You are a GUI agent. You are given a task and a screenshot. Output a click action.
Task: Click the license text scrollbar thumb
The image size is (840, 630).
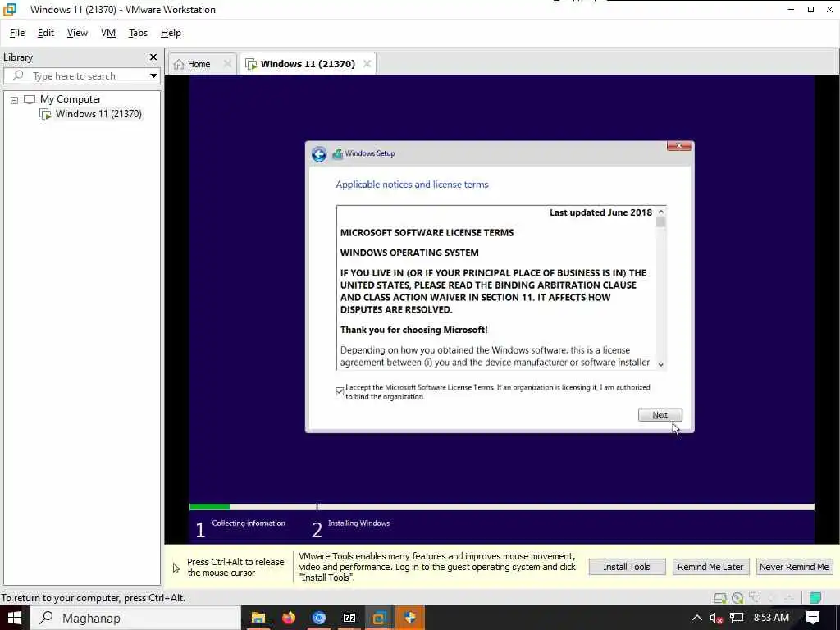[x=661, y=221]
